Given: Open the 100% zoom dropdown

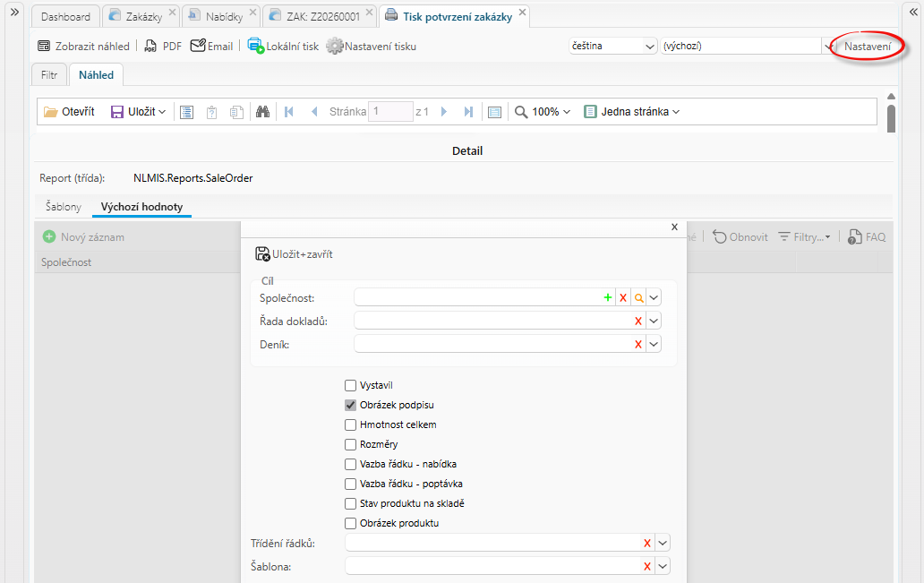Looking at the screenshot, I should 543,111.
